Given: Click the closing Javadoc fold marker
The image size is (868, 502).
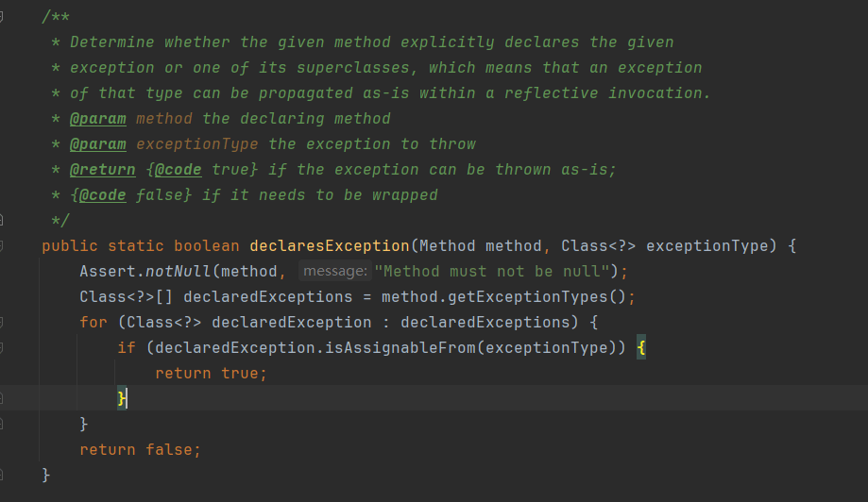Looking at the screenshot, I should 3,221.
